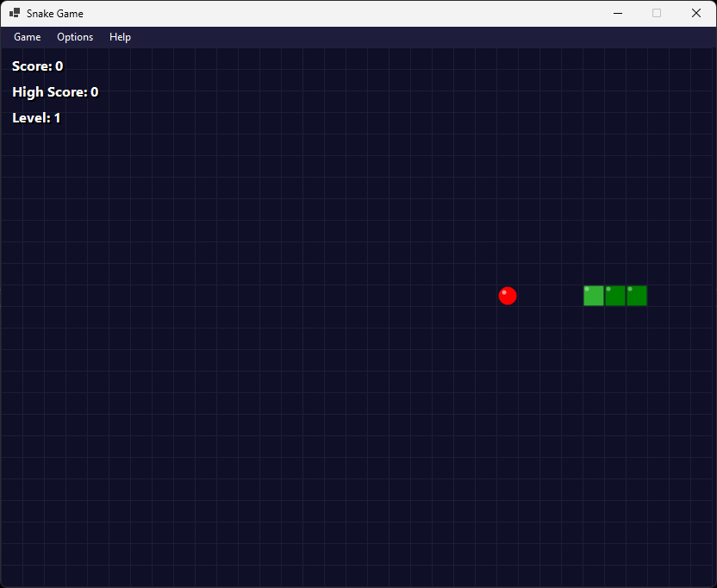717x588 pixels.
Task: Click the grid cell immediately right of red food
Action: pos(529,296)
